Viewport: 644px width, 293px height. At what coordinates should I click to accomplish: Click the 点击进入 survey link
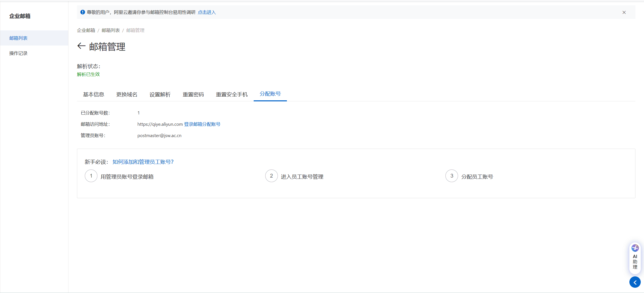click(207, 12)
